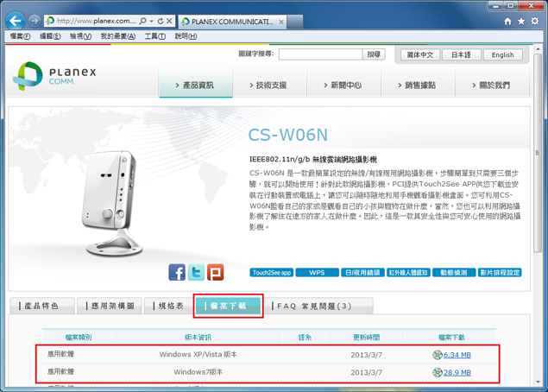548x392 pixels.
Task: Click the 紅外線人體感知 feature badge
Action: coord(408,272)
